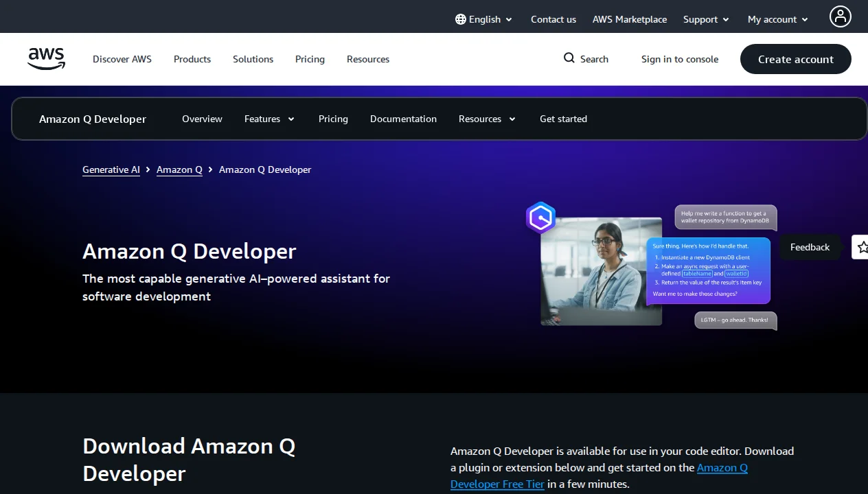Open the Products menu
Screen dimensions: 868x494
[x=192, y=59]
